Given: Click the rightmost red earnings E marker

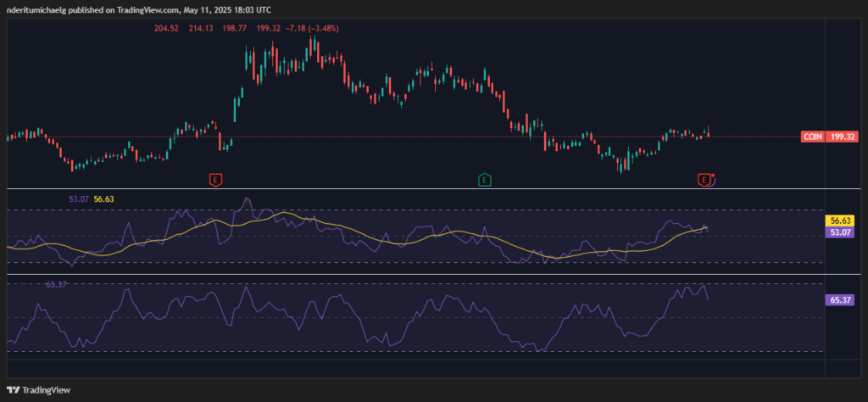Looking at the screenshot, I should pyautogui.click(x=704, y=179).
